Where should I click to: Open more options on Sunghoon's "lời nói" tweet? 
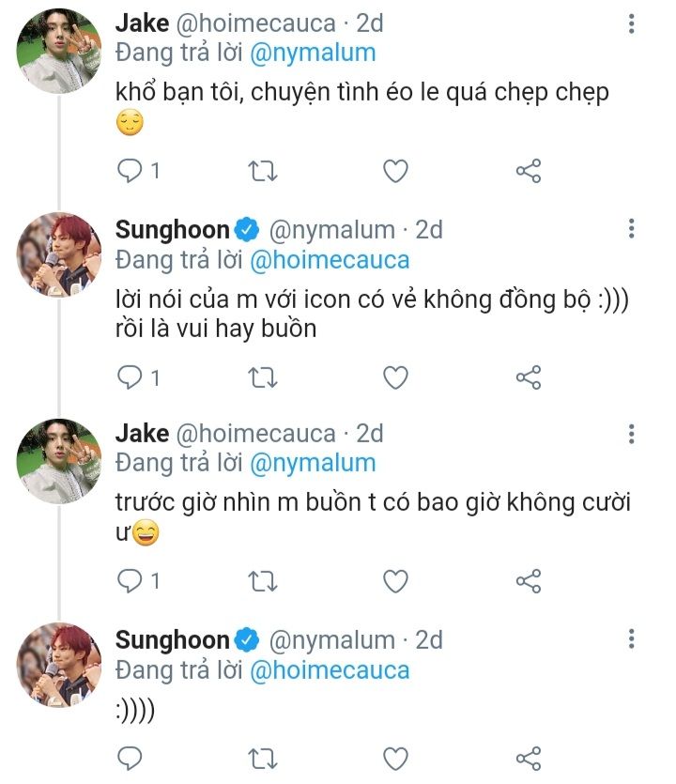631,228
